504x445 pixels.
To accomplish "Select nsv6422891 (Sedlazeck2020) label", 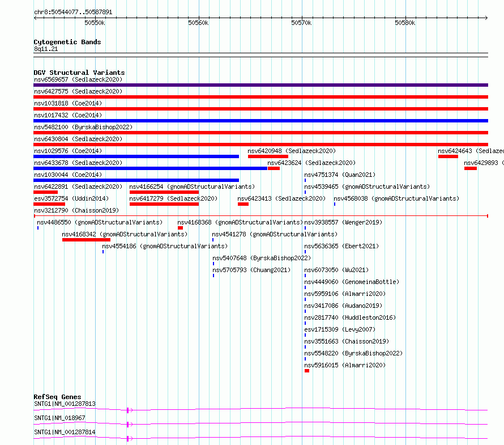I will pyautogui.click(x=78, y=187).
